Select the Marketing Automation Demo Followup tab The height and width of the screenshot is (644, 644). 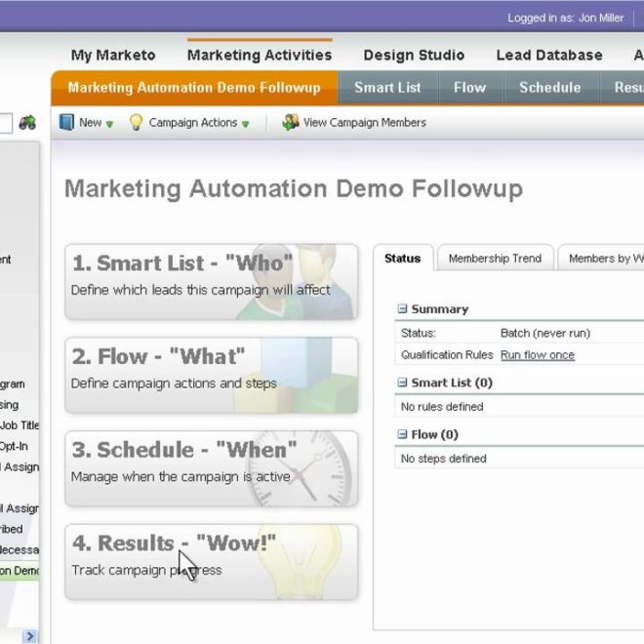pos(194,88)
